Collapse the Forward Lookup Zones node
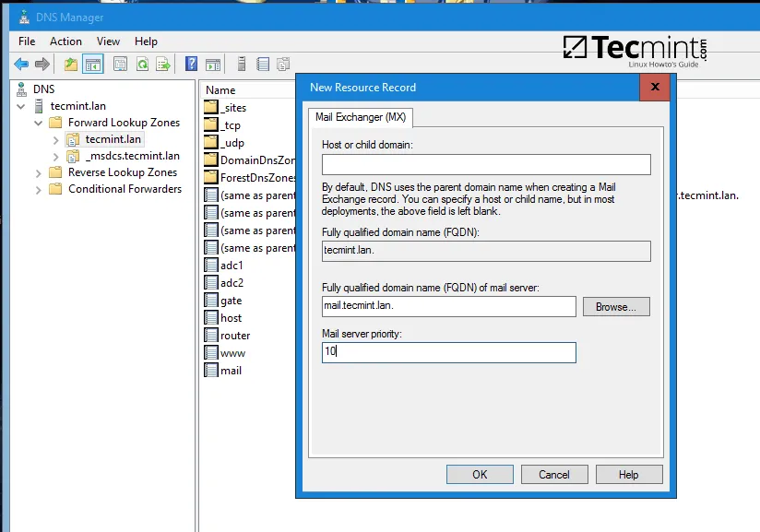 pos(39,122)
